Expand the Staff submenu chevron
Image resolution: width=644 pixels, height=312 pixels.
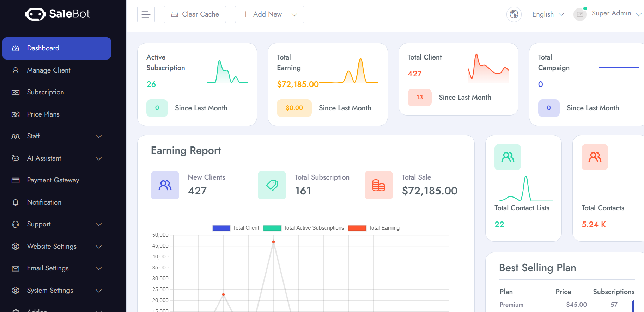[99, 136]
